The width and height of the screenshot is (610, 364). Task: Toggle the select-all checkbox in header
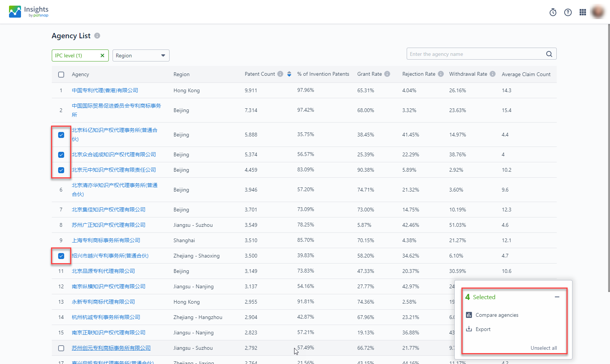(61, 75)
